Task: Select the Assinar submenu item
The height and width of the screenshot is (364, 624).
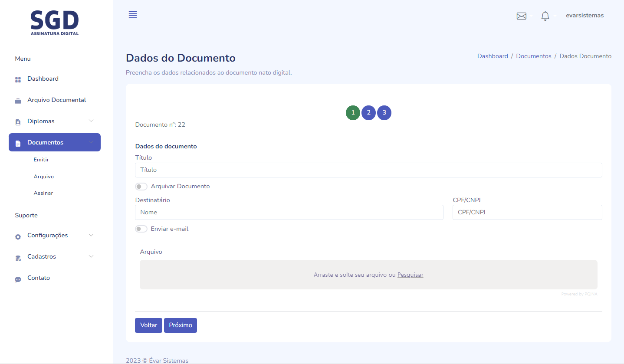Action: click(43, 193)
